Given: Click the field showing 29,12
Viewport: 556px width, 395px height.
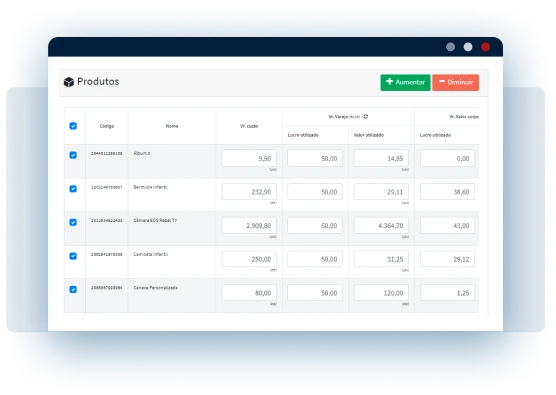Looking at the screenshot, I should tap(447, 259).
